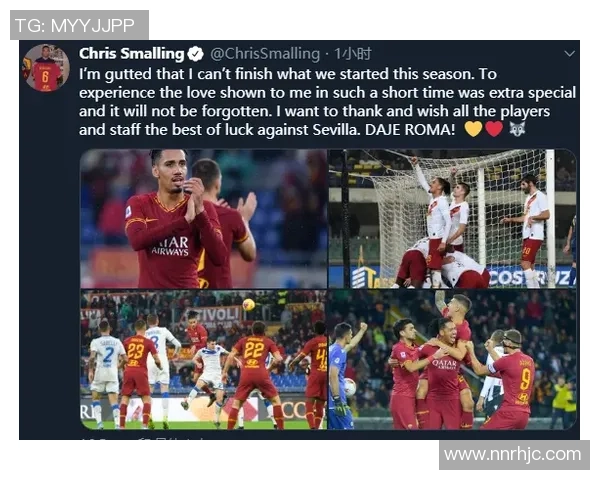
Task: Click the www.nnrhjc.com watermark link
Action: click(x=514, y=455)
